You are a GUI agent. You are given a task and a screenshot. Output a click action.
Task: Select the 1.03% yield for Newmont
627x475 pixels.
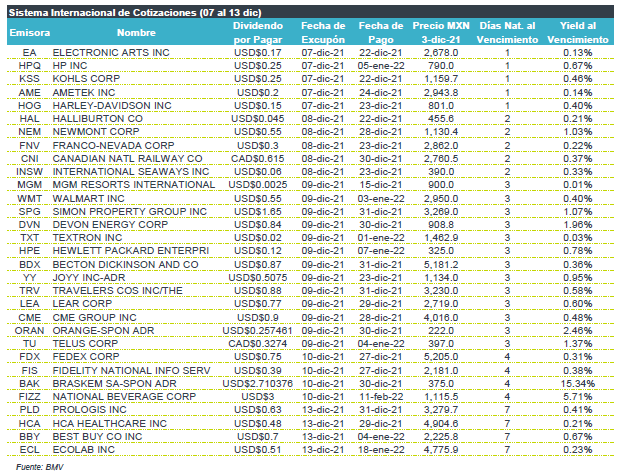(578, 132)
